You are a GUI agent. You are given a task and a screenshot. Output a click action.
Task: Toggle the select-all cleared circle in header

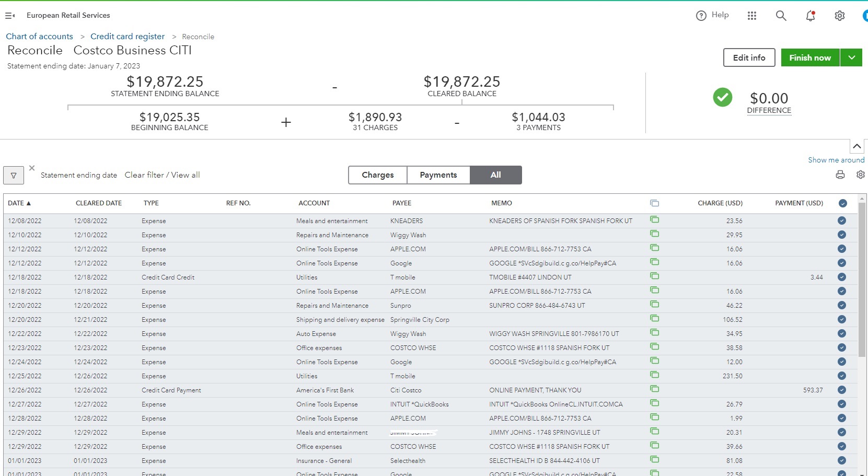point(842,203)
